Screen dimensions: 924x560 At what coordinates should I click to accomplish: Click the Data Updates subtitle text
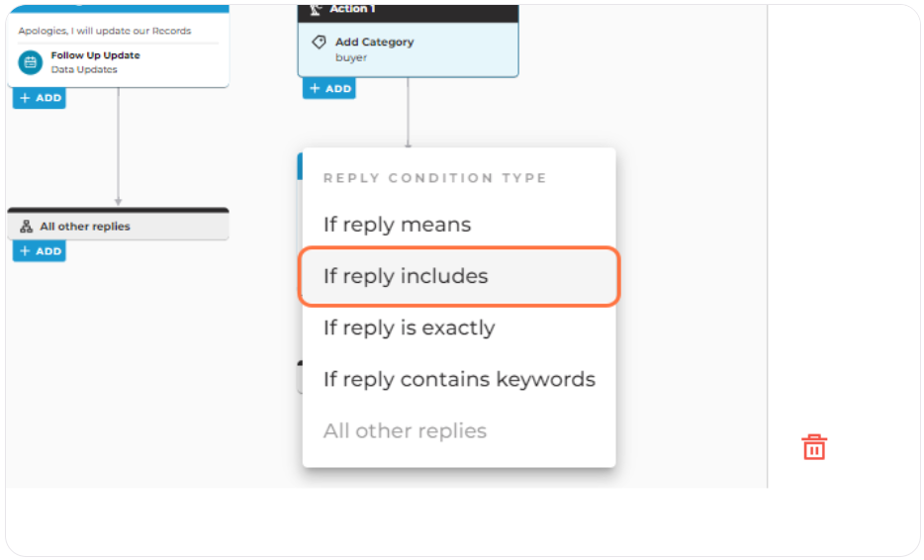[84, 69]
